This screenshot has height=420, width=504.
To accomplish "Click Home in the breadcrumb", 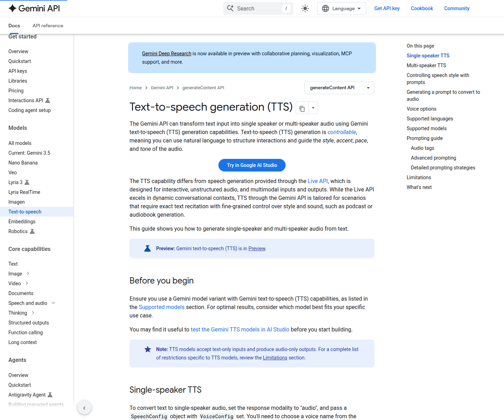I will 135,88.
